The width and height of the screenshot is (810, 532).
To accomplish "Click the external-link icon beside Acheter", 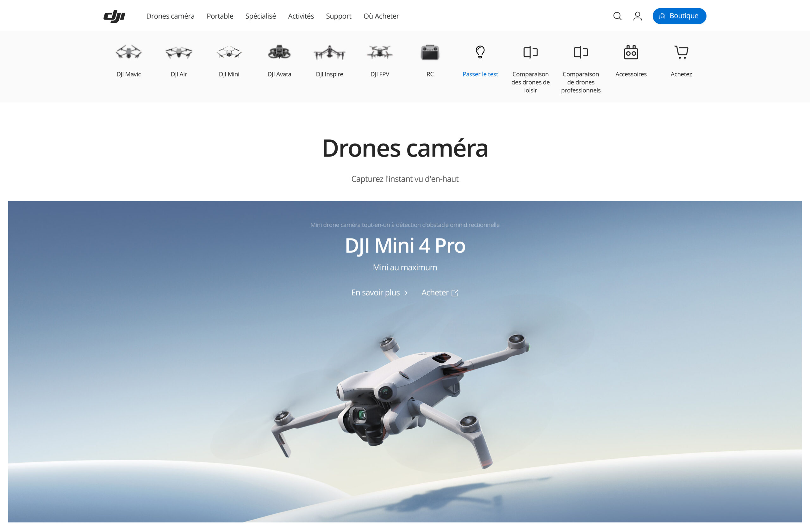I will coord(455,293).
